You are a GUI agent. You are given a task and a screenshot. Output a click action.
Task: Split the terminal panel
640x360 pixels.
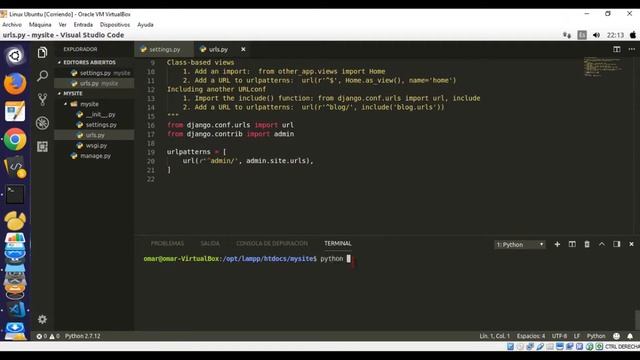point(572,244)
